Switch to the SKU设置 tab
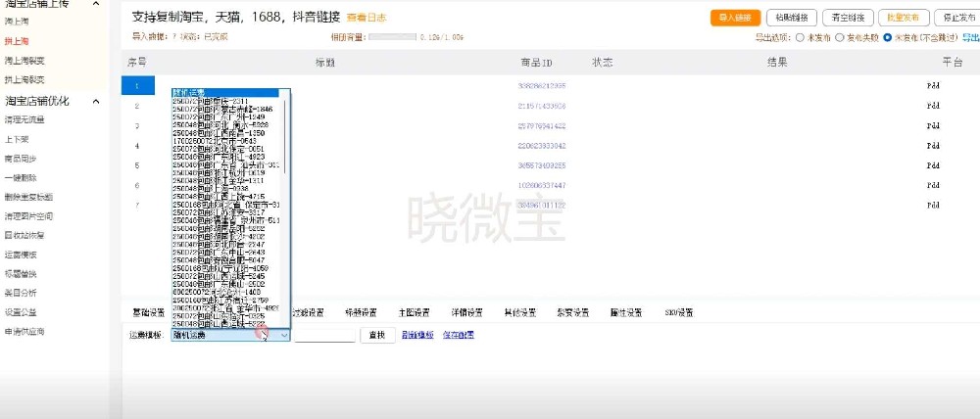The image size is (980, 419). coord(679,313)
